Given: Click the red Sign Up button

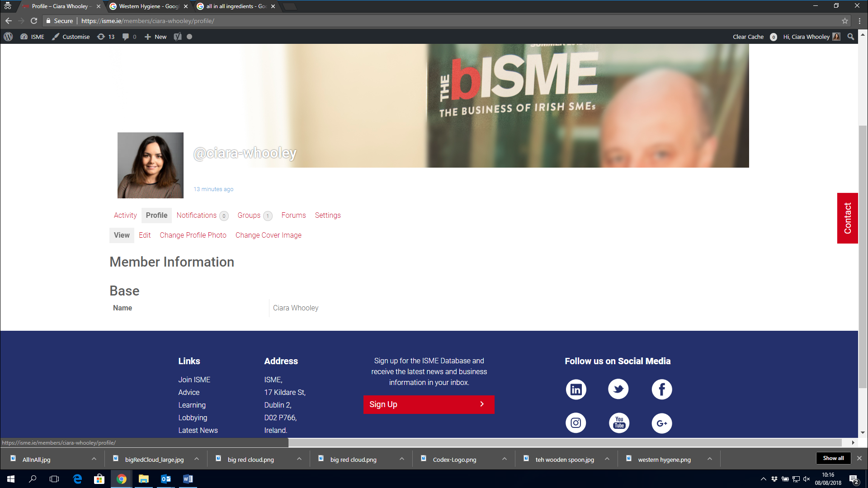Looking at the screenshot, I should pos(429,404).
